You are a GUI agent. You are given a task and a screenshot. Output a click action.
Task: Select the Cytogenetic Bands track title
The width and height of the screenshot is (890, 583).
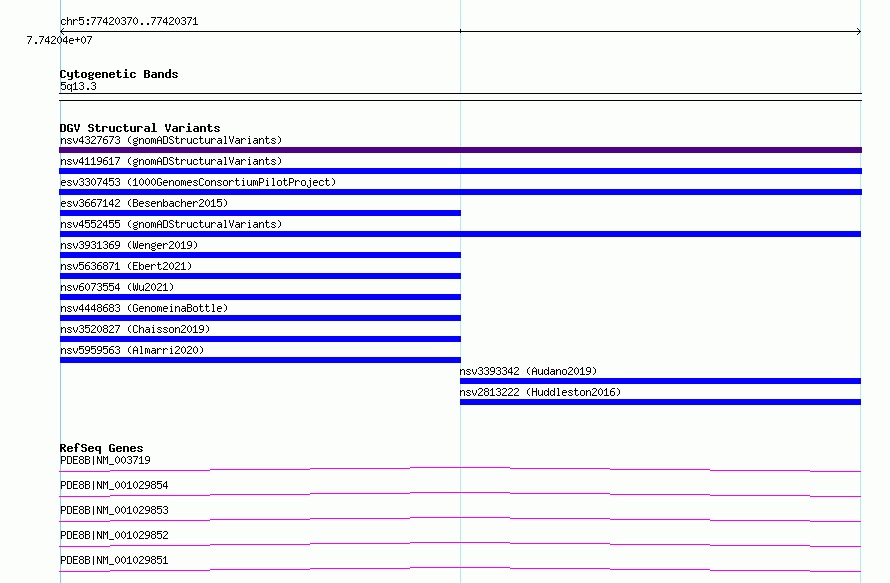[119, 74]
